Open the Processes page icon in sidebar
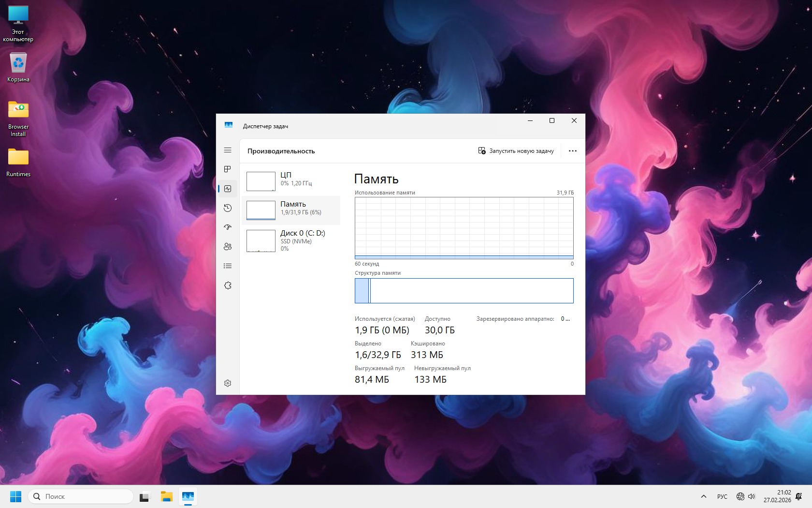The image size is (812, 508). (x=228, y=169)
